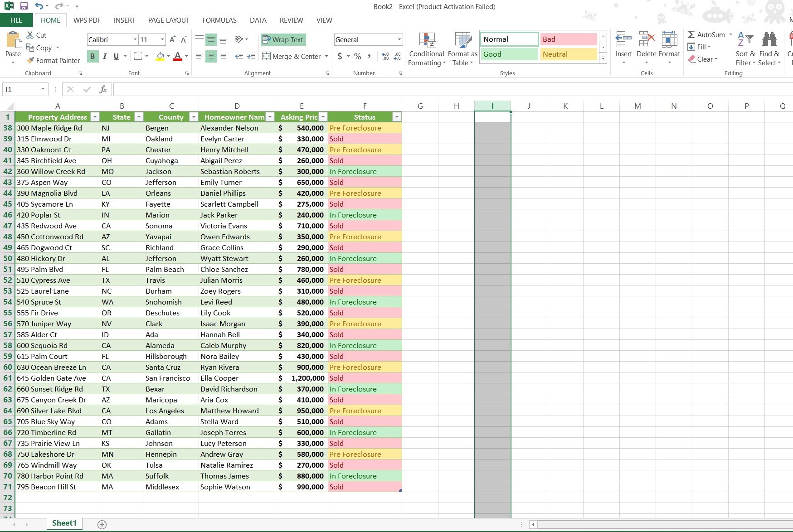The image size is (793, 532).
Task: Open the PAGE LAYOUT ribbon tab
Action: click(169, 20)
